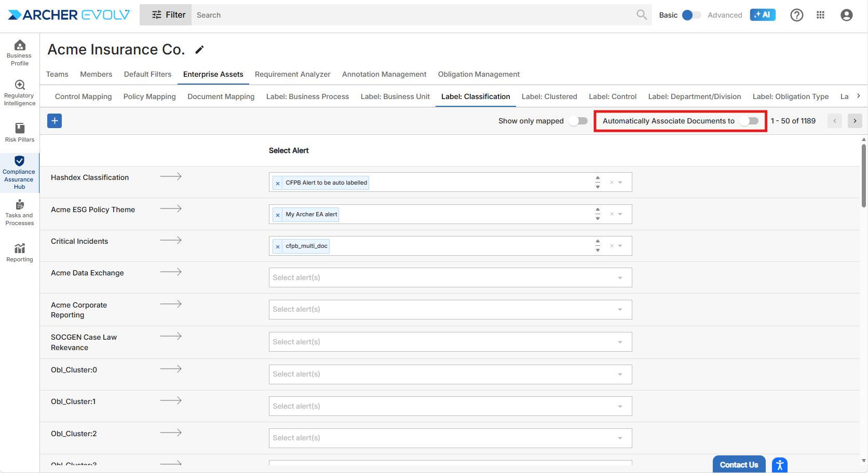Go to Risk Pillars section
Viewport: 868px width, 473px height.
[20, 132]
